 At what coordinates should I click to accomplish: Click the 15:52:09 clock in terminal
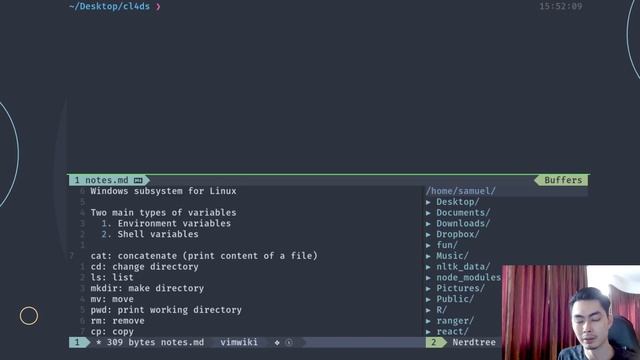(561, 7)
